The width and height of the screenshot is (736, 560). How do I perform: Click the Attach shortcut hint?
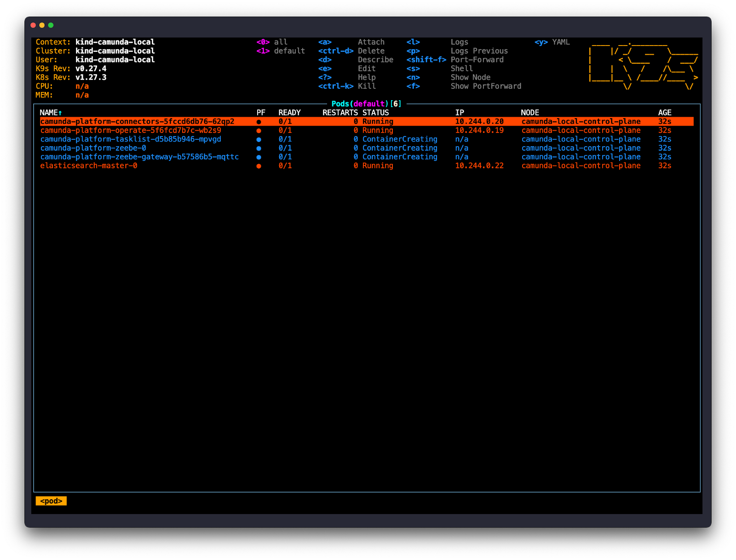(351, 42)
